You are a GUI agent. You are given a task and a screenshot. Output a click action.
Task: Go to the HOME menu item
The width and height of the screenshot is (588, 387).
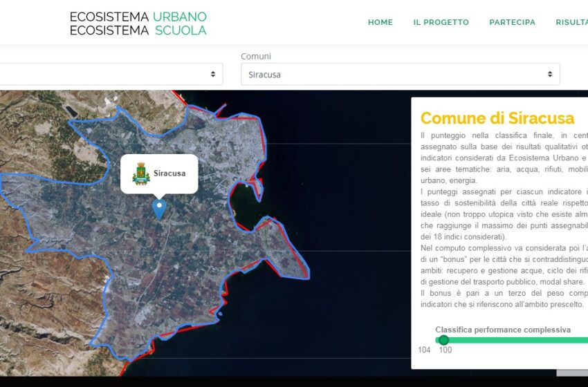pyautogui.click(x=380, y=22)
